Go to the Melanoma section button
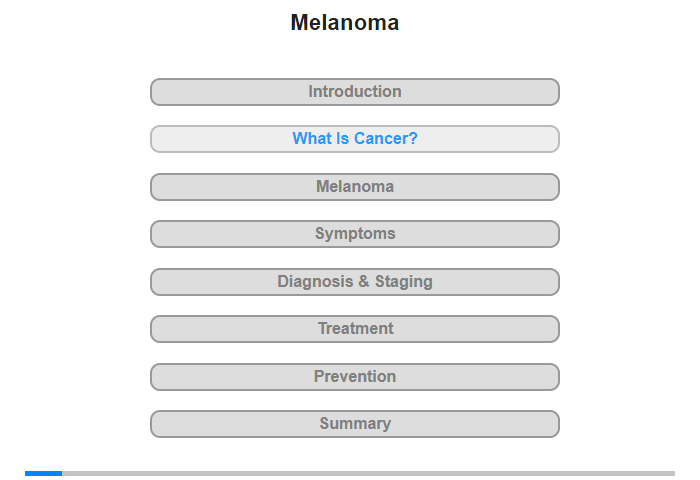The width and height of the screenshot is (700, 480). click(x=354, y=187)
